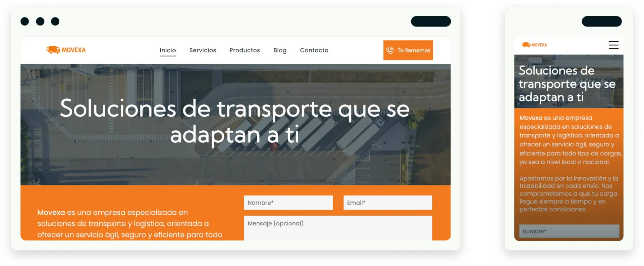
Task: Click the desktop paragraph starting 'Movexa es una empresa'
Action: 130,224
